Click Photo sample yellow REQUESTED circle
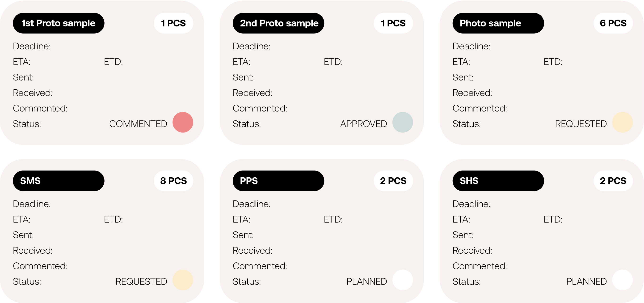 click(x=622, y=122)
